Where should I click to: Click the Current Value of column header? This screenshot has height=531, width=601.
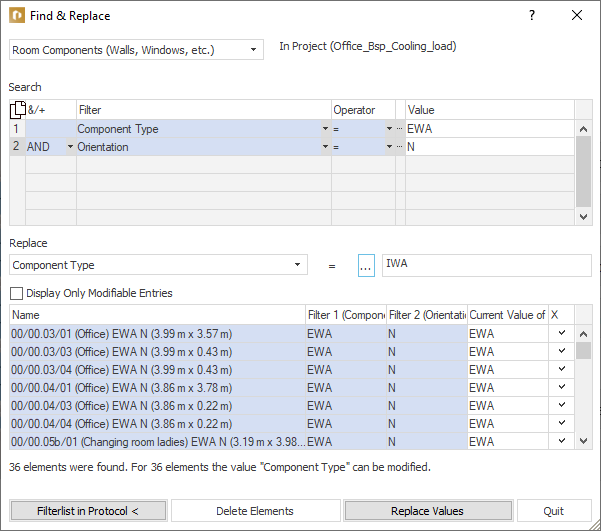[508, 315]
